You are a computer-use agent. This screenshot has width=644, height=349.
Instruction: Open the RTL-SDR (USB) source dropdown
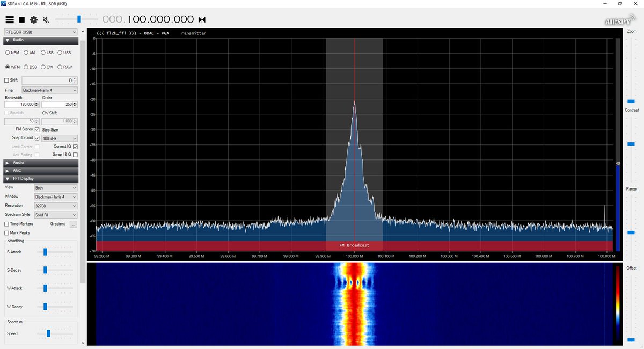(x=41, y=32)
